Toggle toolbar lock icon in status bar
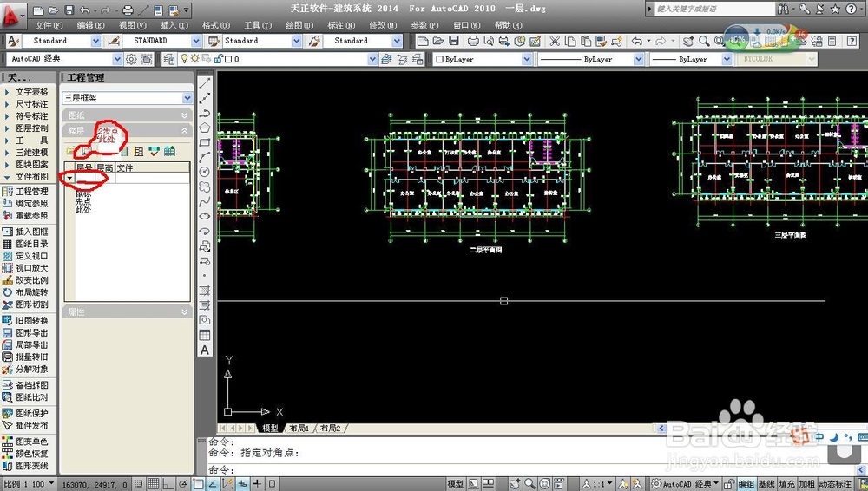This screenshot has width=868, height=491. [x=729, y=484]
